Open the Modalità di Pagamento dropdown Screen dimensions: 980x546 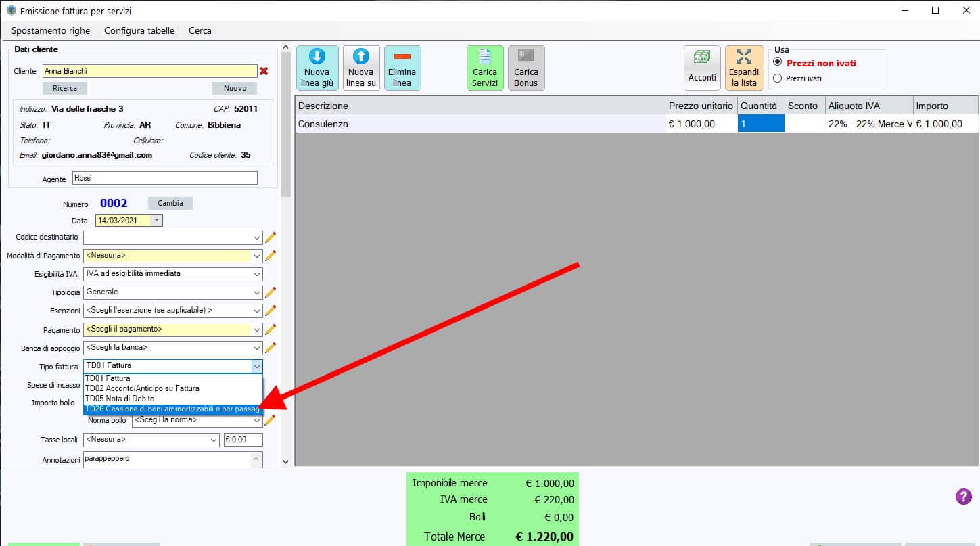pos(257,256)
